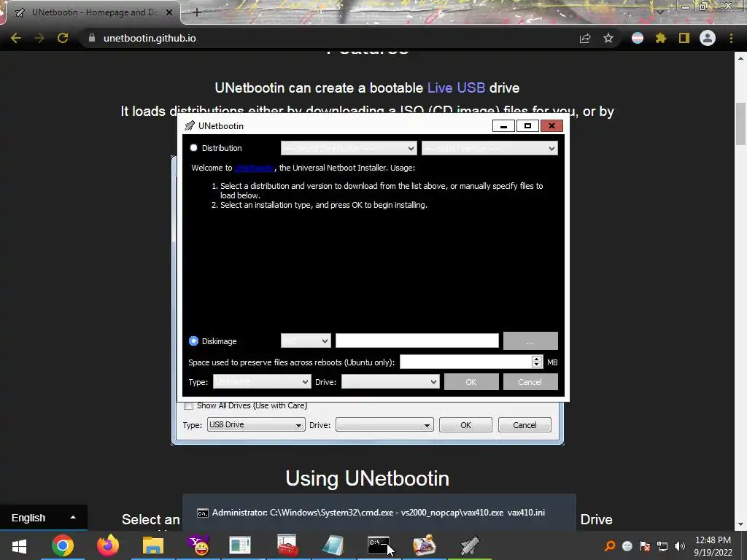
Task: Open the volume speaker tray icon
Action: point(680,545)
